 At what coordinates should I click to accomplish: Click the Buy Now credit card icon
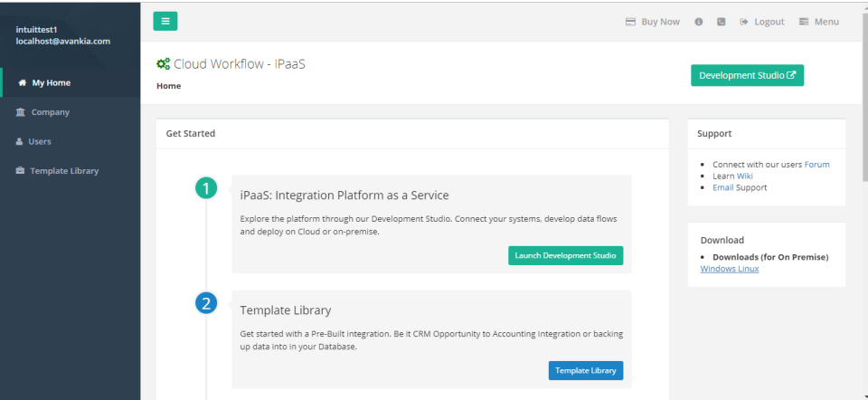(630, 22)
